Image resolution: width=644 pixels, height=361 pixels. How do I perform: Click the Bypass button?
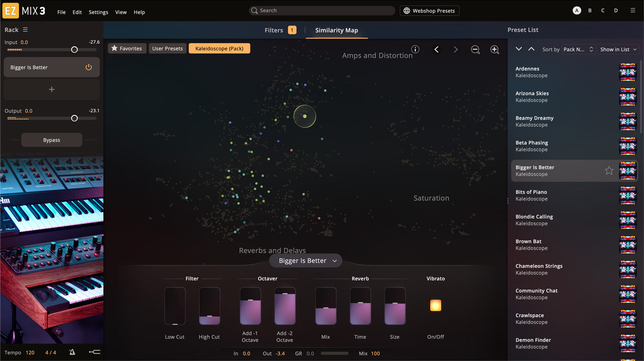tap(52, 140)
